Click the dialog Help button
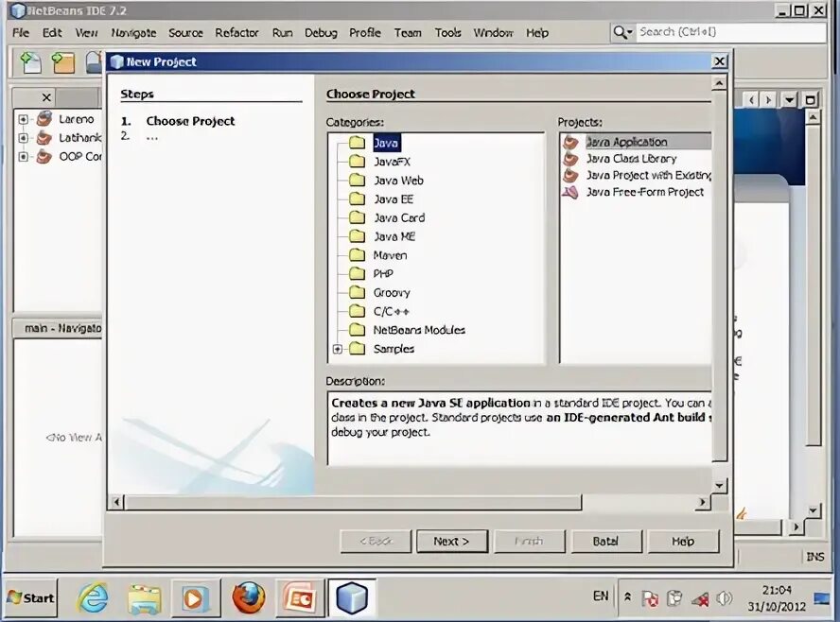 tap(683, 541)
